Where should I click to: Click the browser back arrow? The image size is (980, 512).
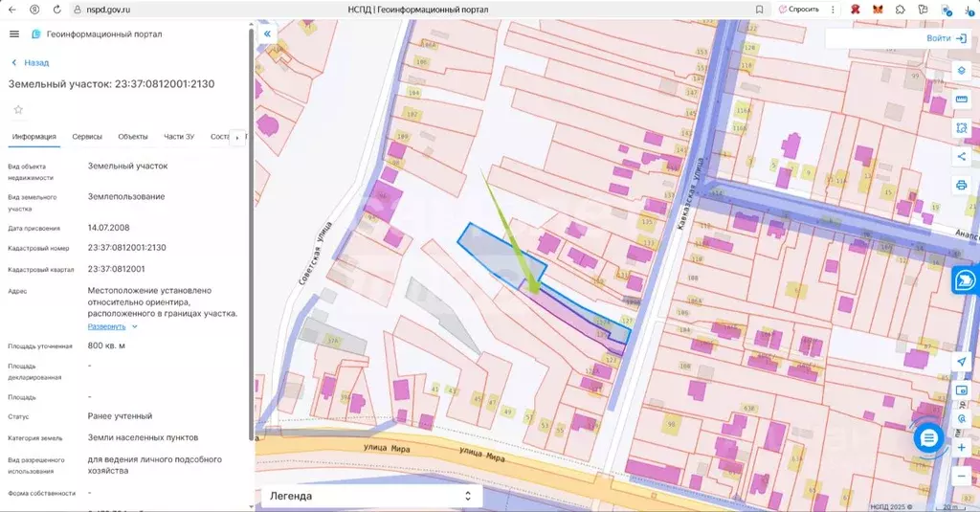click(12, 10)
